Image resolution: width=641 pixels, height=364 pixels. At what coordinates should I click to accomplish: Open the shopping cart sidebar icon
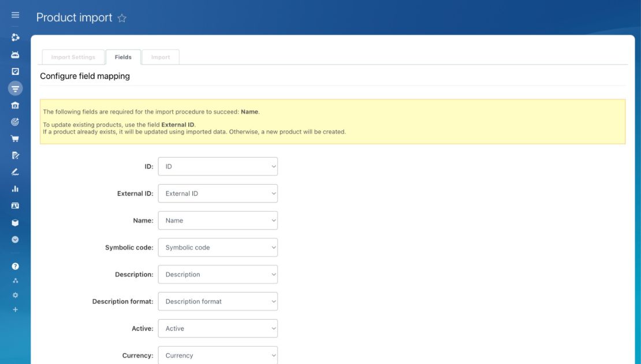point(15,138)
